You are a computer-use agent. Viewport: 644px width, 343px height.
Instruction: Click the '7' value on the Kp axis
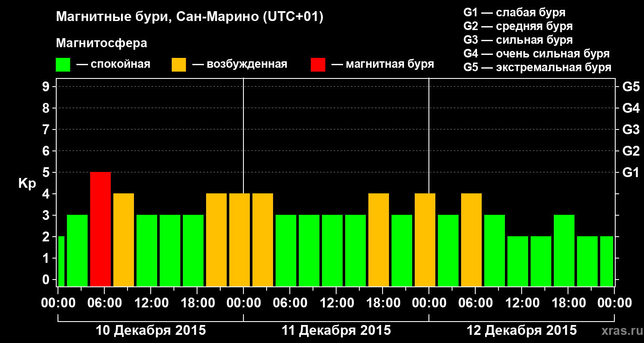pos(47,130)
